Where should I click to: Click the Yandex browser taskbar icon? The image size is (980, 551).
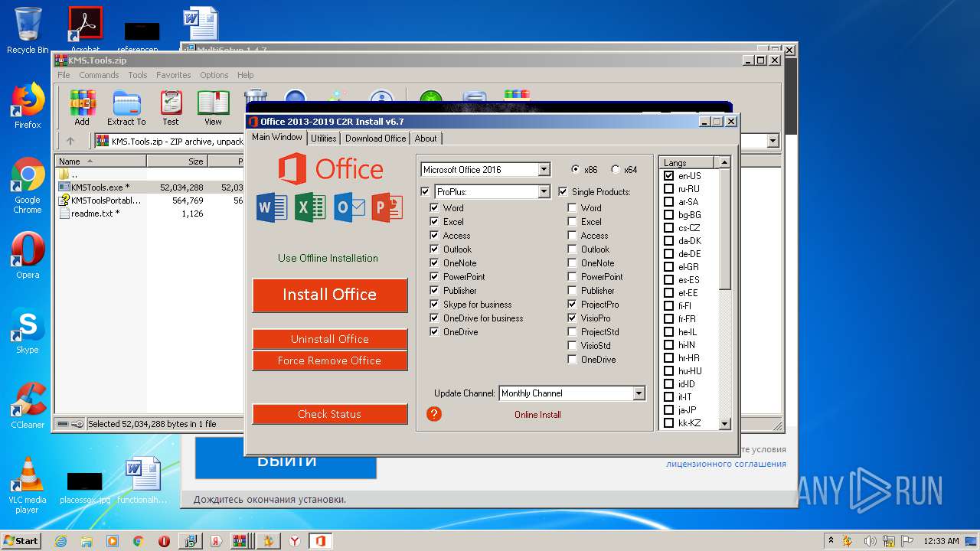click(x=294, y=541)
